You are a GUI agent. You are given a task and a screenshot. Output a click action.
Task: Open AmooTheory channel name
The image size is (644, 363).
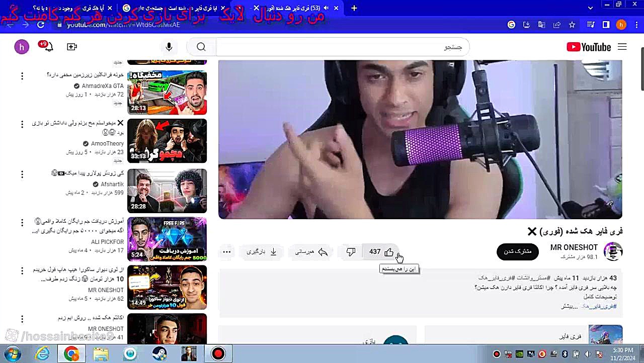(107, 144)
